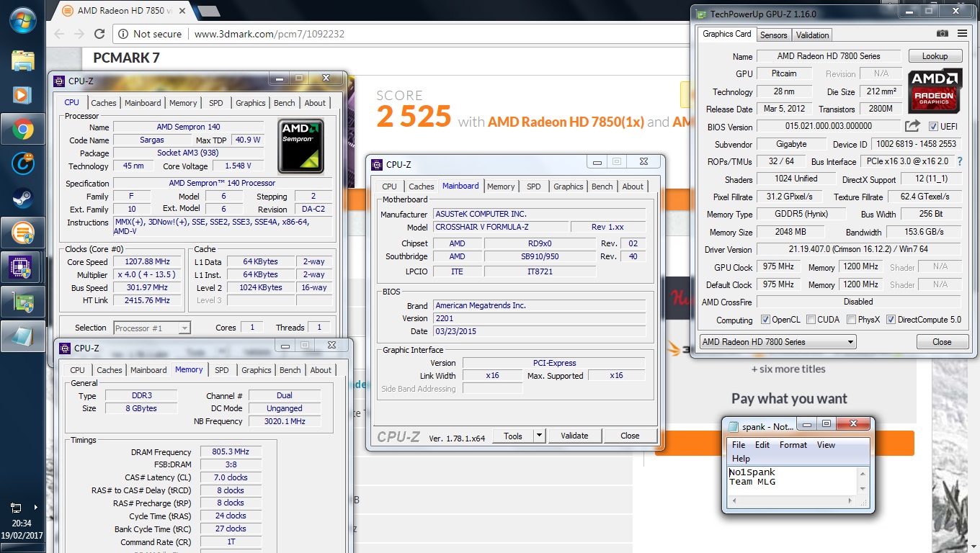Click the 3dmark.com address bar
This screenshot has height=553, width=980.
[404, 34]
